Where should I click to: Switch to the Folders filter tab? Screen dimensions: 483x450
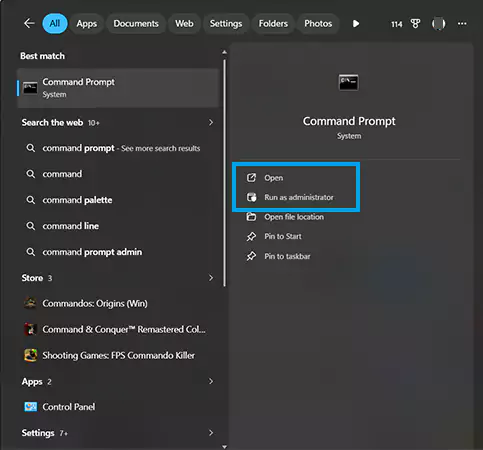coord(273,23)
